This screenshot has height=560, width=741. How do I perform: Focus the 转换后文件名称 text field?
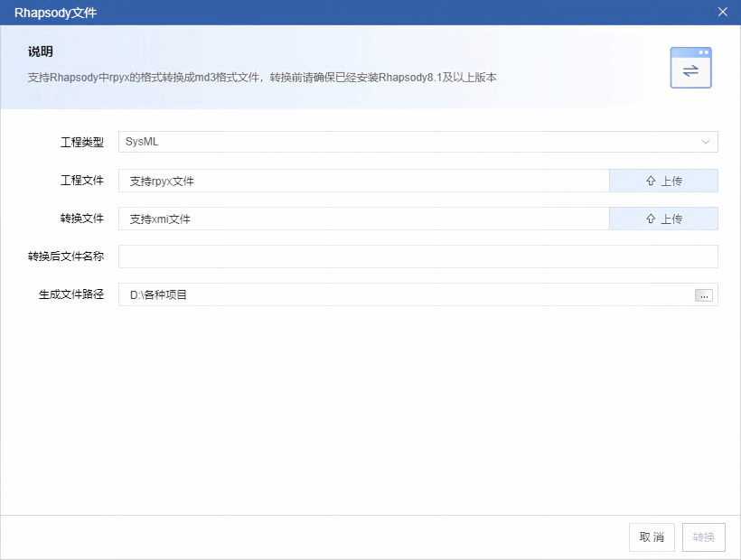417,257
